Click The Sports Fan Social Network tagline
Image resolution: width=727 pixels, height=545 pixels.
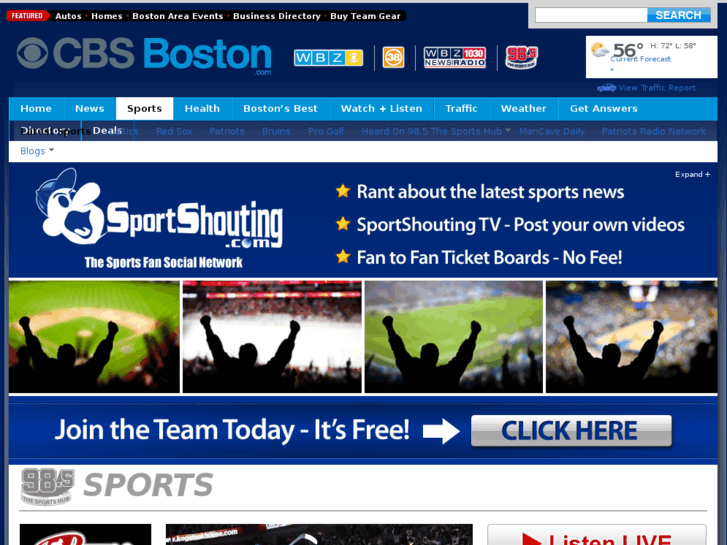(163, 263)
